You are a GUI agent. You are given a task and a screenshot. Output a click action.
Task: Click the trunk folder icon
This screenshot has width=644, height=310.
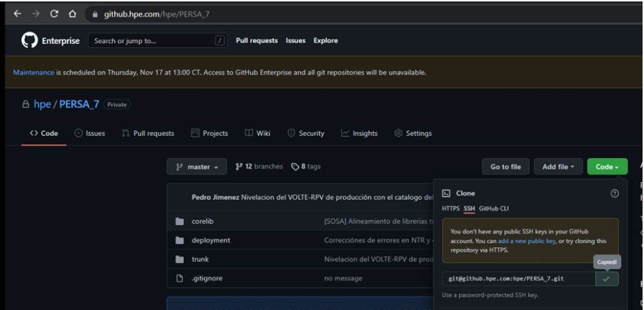180,260
